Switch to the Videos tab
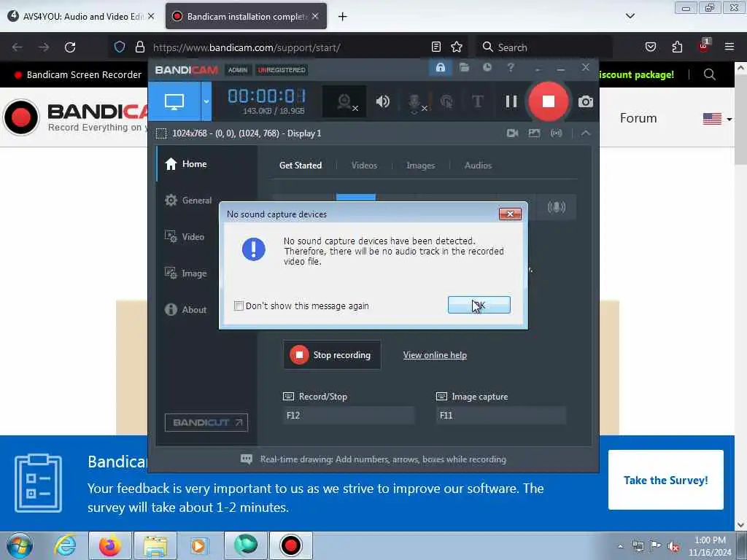 pos(365,166)
